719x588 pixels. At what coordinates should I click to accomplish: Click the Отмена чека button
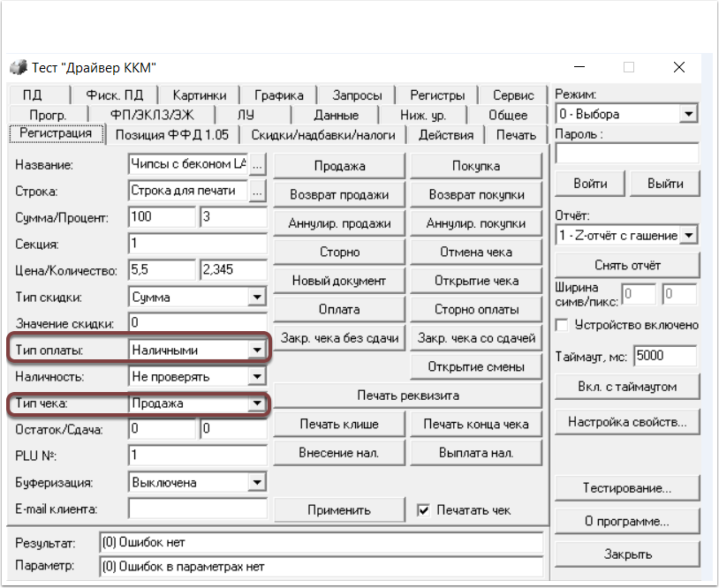(x=476, y=253)
